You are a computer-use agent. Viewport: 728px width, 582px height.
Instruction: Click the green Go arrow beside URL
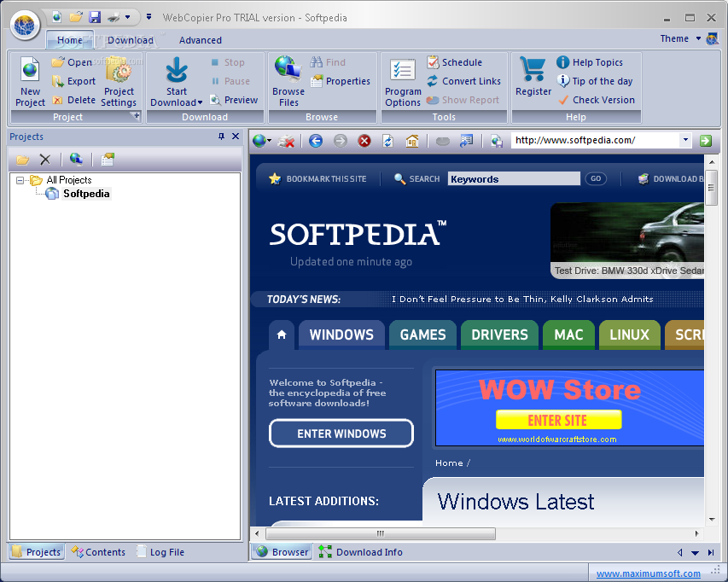point(706,141)
